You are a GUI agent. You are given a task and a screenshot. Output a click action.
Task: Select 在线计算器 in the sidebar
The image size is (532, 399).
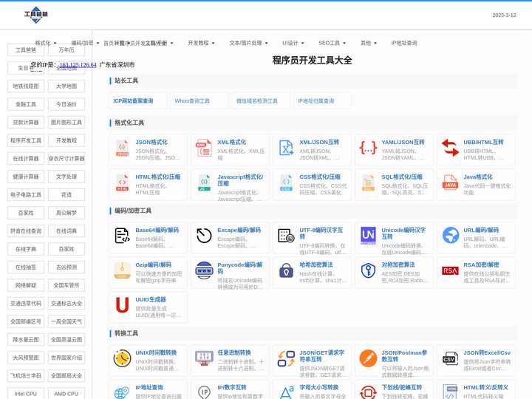click(26, 158)
